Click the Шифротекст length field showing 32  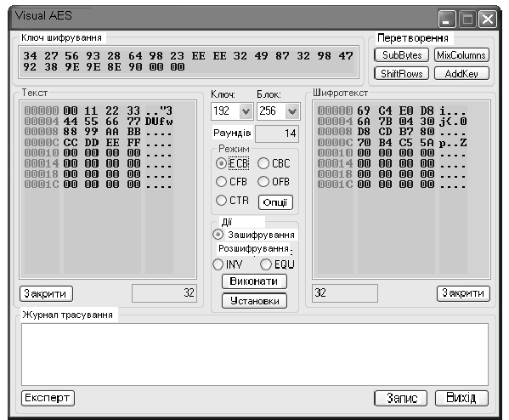pos(345,293)
